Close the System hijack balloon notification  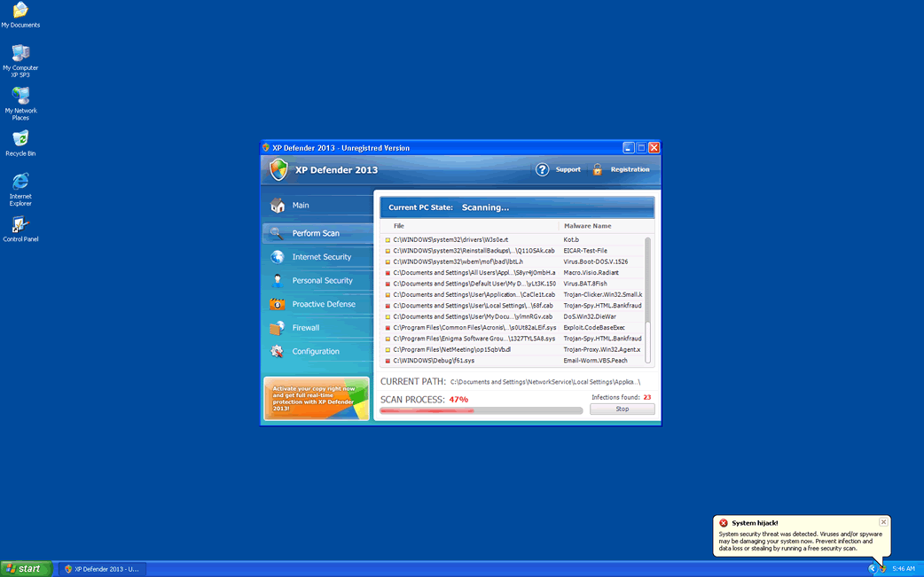[x=883, y=522]
